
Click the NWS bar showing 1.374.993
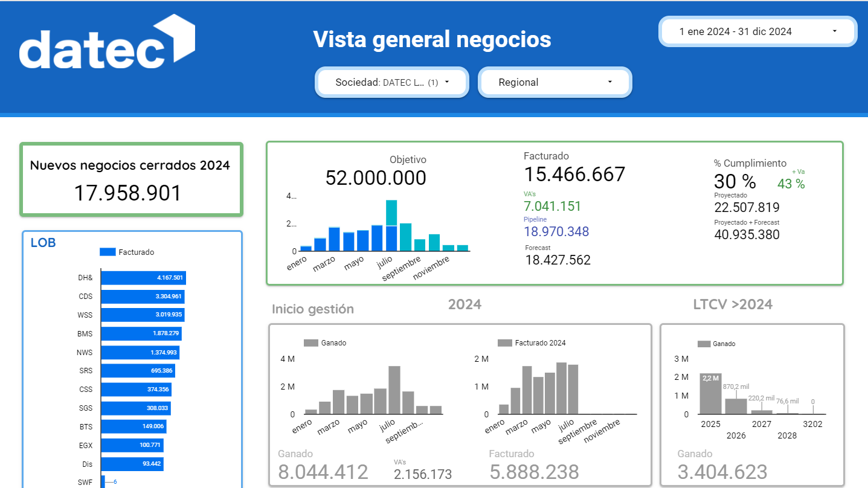pos(140,352)
